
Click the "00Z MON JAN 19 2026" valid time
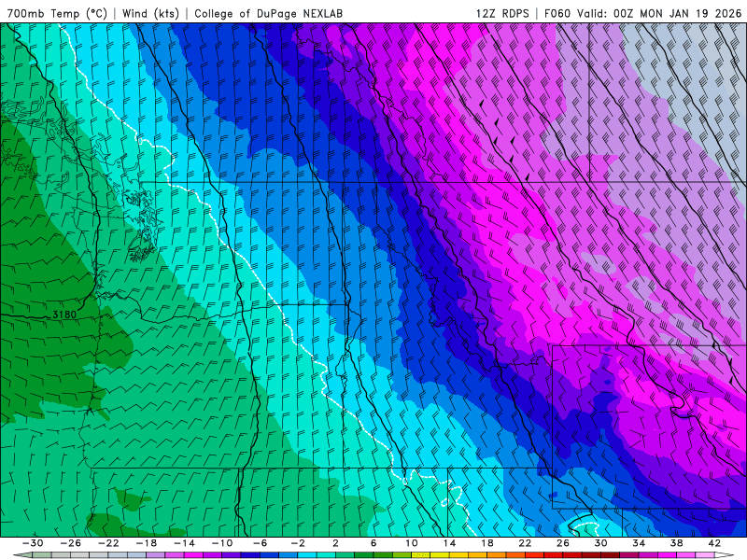tap(678, 13)
